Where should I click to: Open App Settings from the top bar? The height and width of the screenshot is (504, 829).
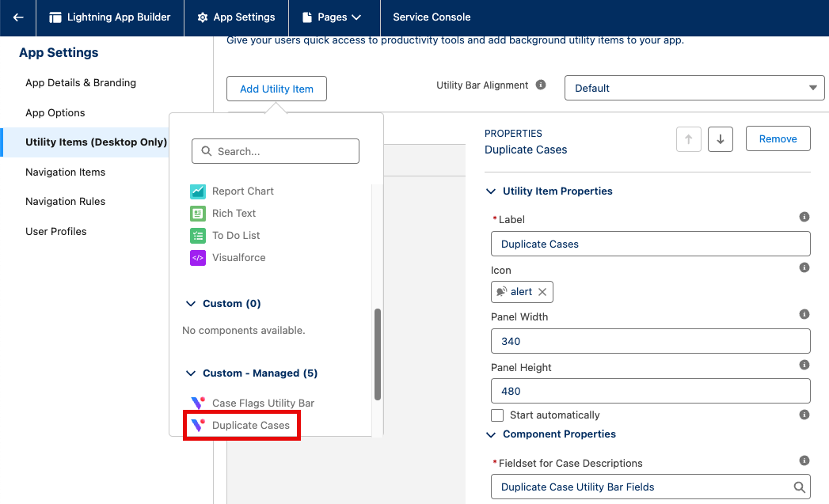(x=236, y=17)
